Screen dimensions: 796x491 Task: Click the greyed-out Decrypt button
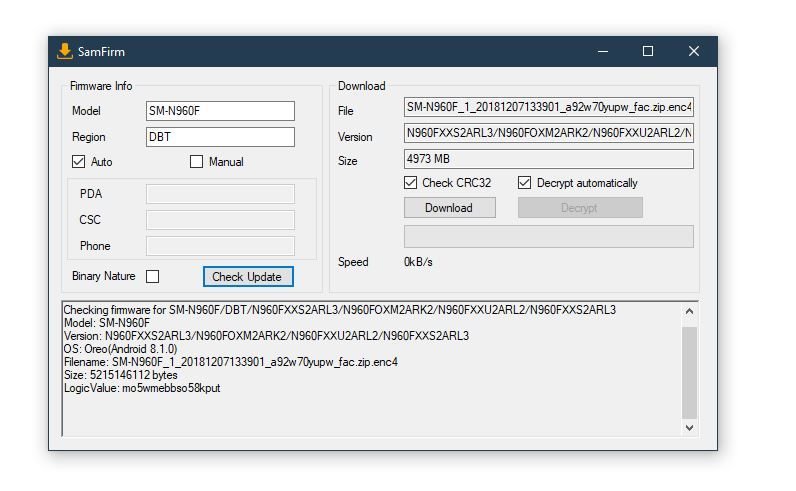pyautogui.click(x=580, y=208)
